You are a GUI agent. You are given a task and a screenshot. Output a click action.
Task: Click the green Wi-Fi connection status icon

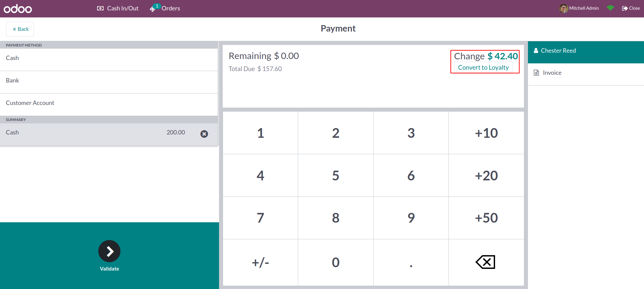(x=610, y=8)
